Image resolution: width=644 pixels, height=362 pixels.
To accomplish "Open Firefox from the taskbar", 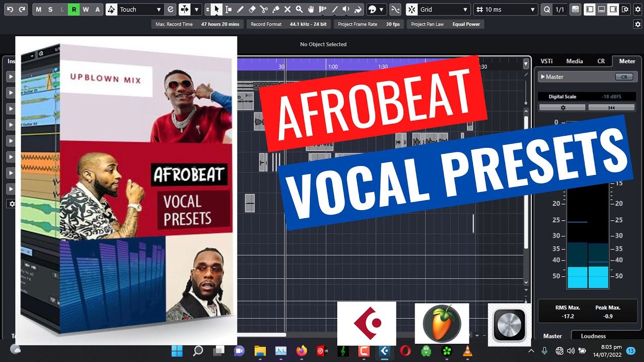I will coord(301,350).
